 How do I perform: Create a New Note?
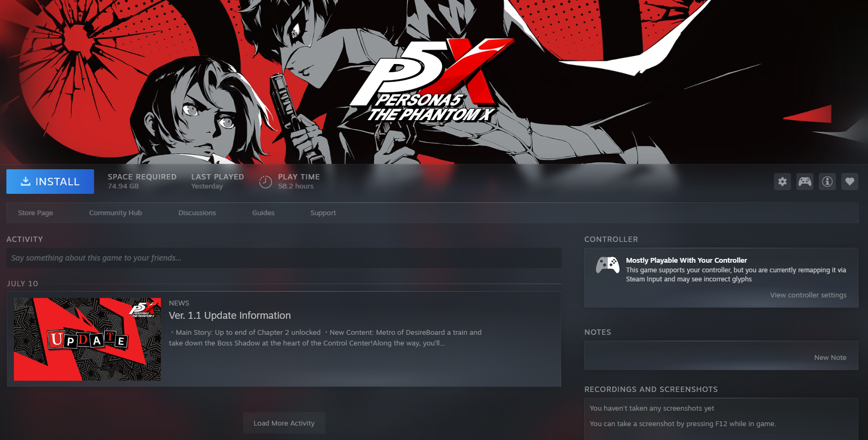(x=830, y=357)
